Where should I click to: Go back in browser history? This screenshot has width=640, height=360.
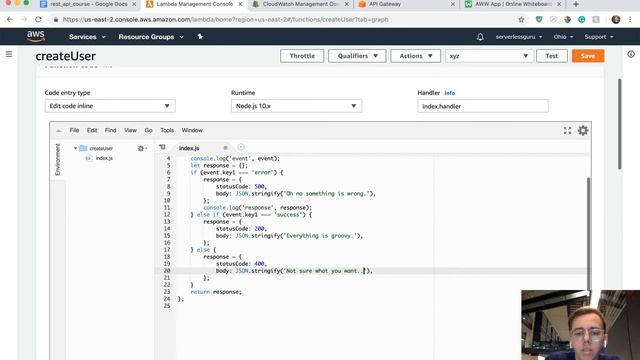(10, 19)
